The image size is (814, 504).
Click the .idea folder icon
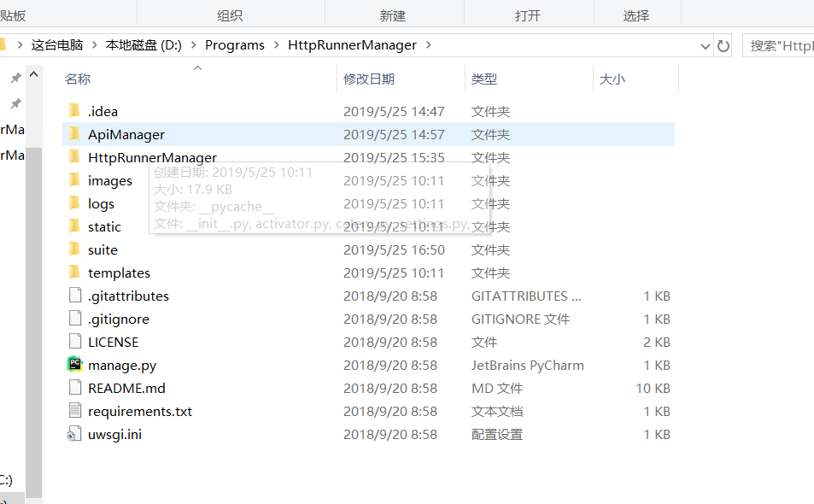point(75,110)
